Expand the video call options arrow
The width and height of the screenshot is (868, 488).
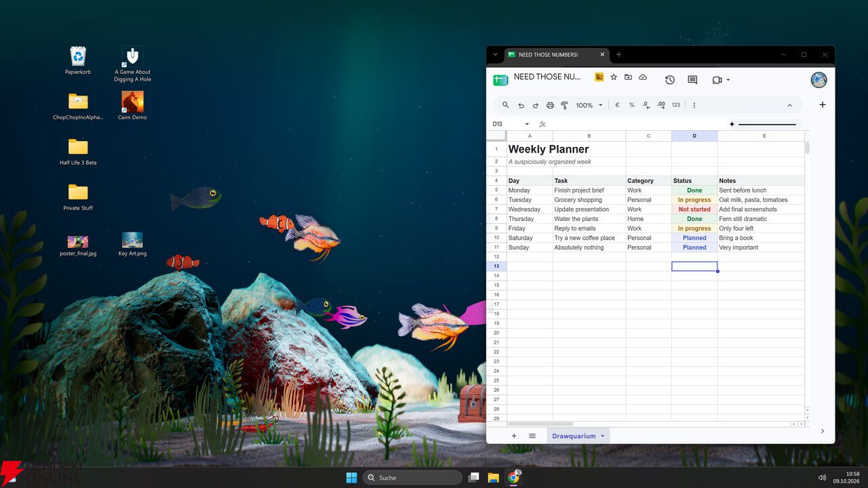[x=728, y=80]
